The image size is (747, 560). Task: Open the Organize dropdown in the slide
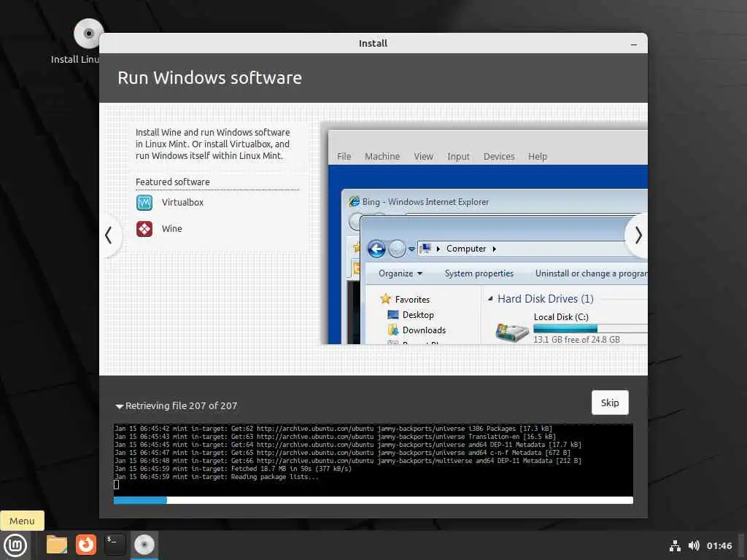point(400,273)
